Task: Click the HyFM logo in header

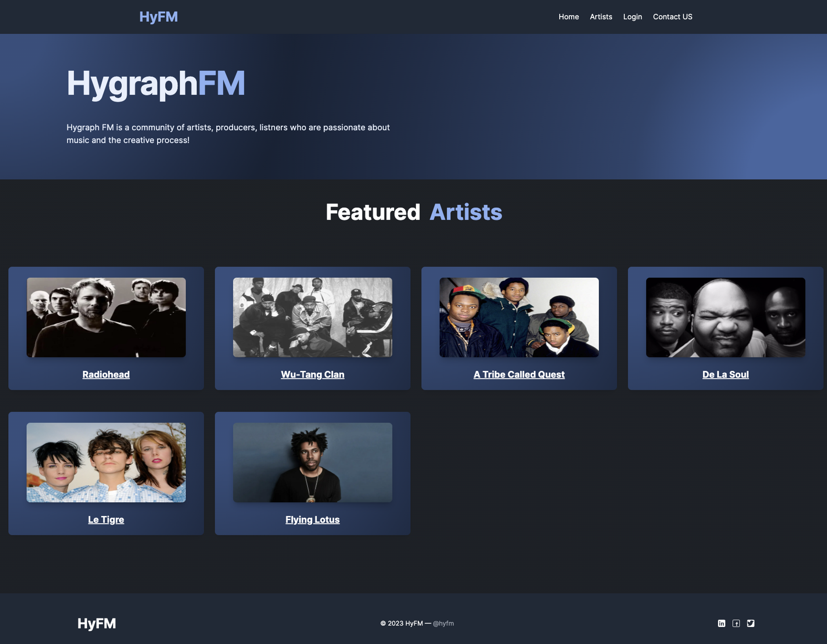Action: click(x=158, y=17)
